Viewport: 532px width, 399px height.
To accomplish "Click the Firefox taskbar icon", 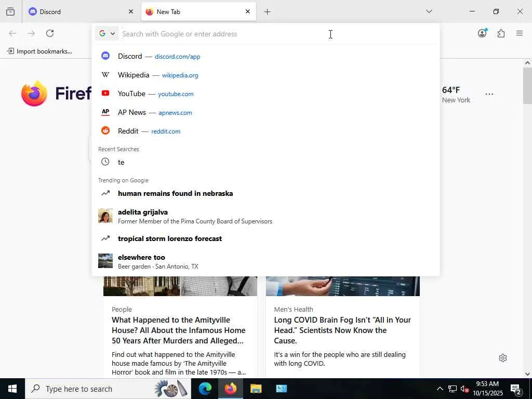I will click(x=230, y=389).
